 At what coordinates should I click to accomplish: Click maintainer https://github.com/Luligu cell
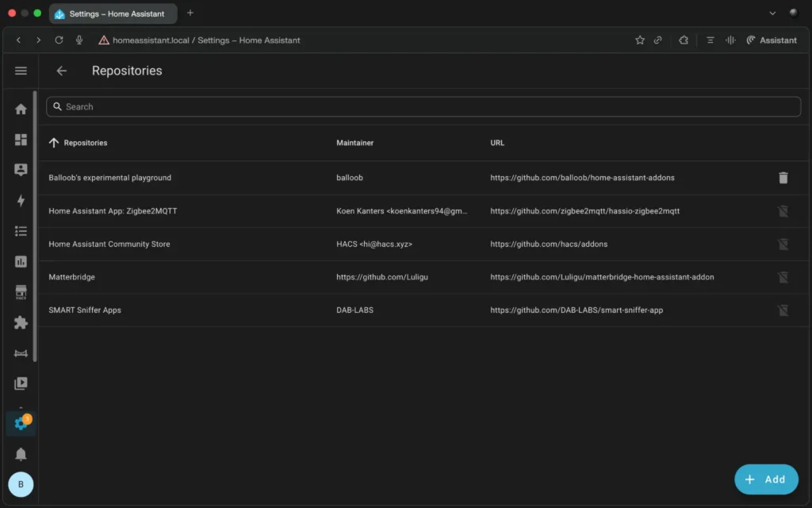point(382,277)
